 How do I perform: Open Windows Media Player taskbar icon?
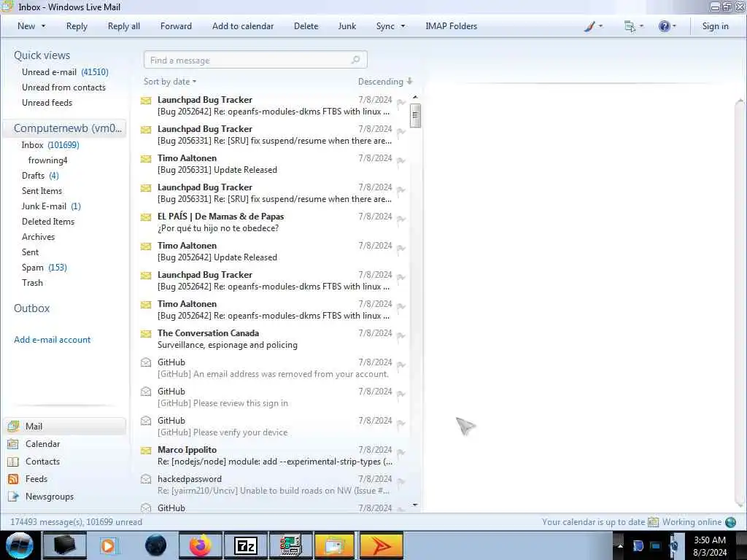coord(109,545)
